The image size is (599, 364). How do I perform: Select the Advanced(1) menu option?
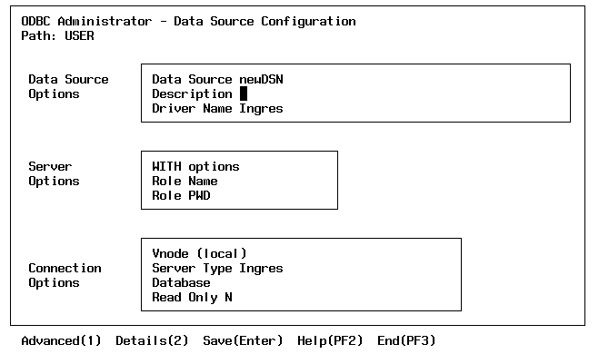coord(61,341)
